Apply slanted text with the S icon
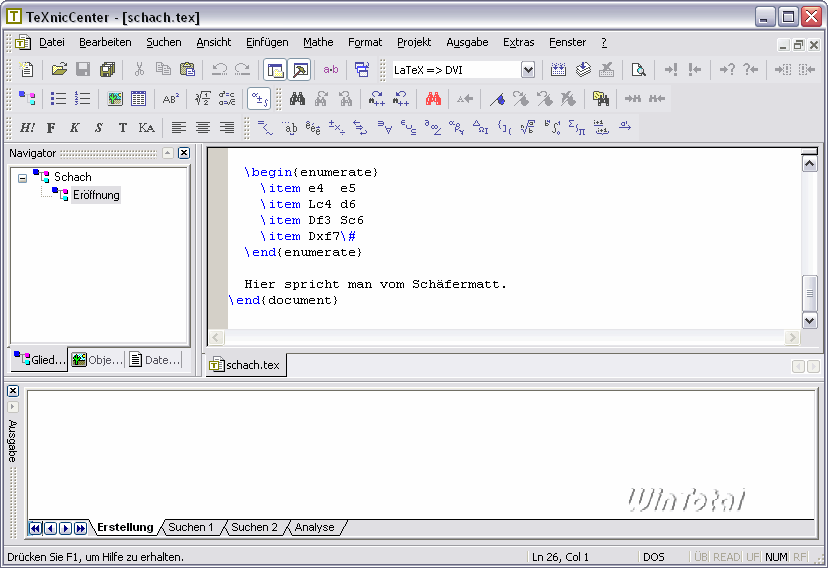828x568 pixels. click(99, 128)
